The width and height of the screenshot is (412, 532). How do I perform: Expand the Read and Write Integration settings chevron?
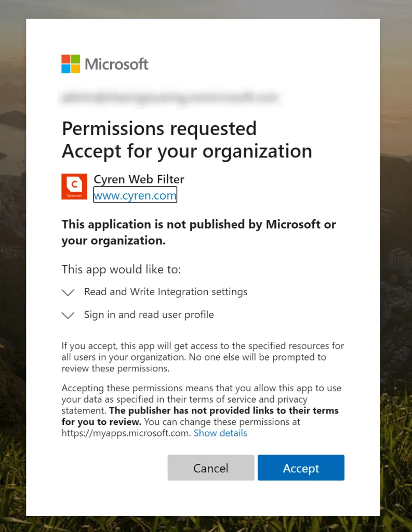[68, 292]
